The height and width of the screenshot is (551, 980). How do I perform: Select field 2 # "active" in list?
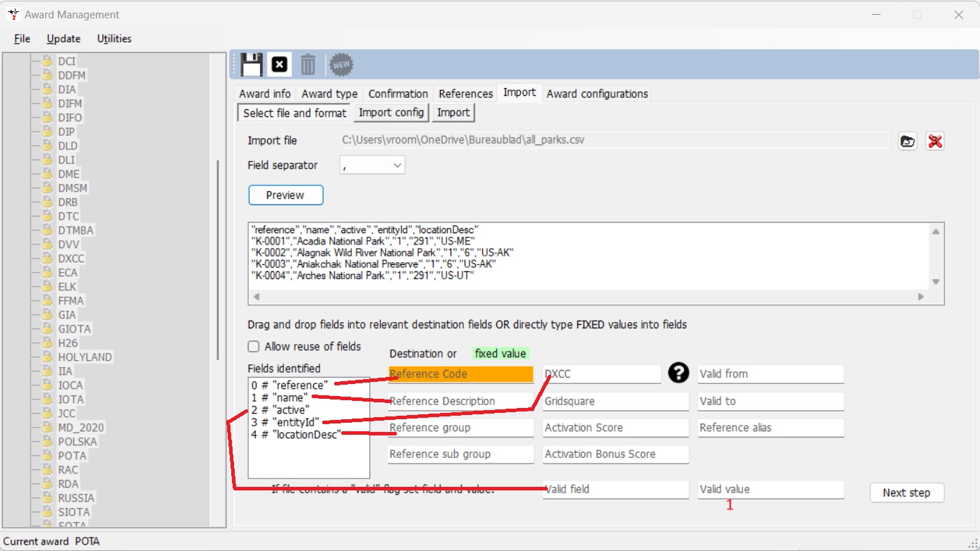click(280, 409)
